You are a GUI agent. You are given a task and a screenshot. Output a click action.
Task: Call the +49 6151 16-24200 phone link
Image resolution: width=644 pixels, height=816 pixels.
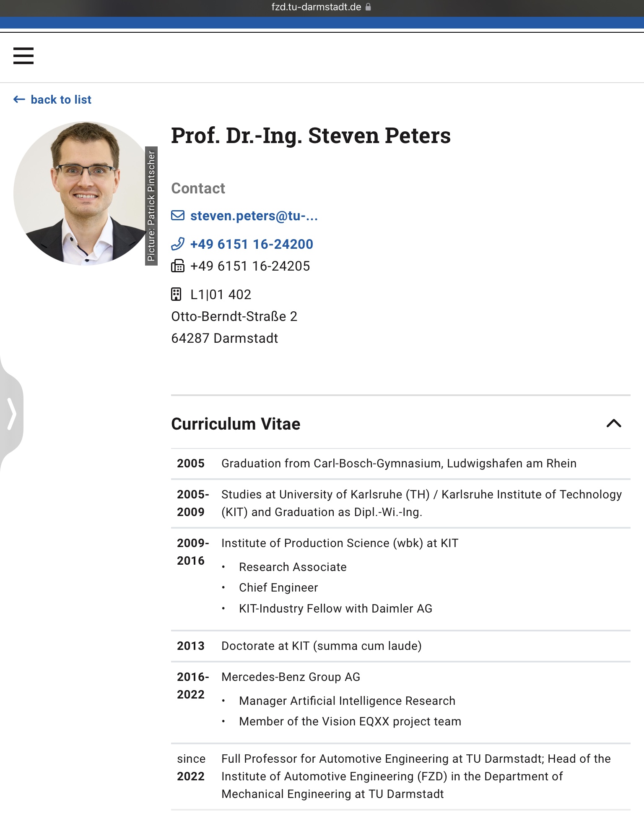[252, 244]
